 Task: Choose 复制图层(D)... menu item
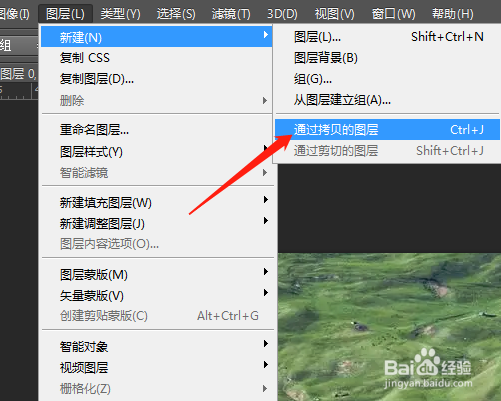coord(157,79)
